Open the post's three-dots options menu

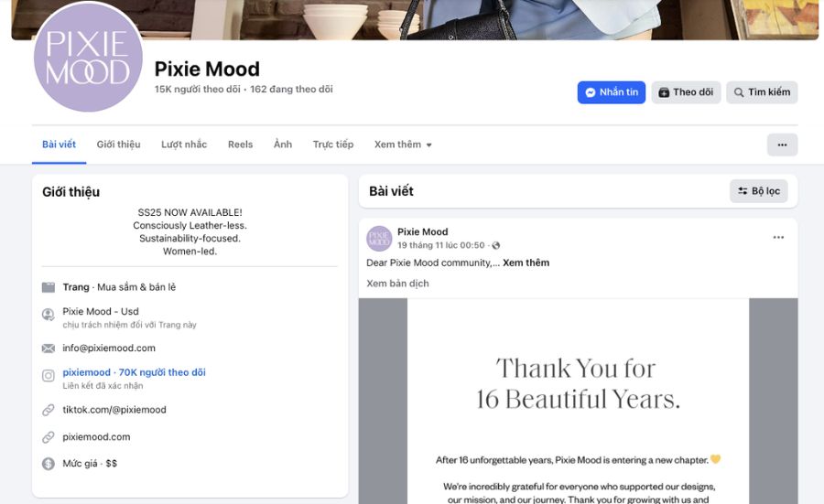[778, 237]
